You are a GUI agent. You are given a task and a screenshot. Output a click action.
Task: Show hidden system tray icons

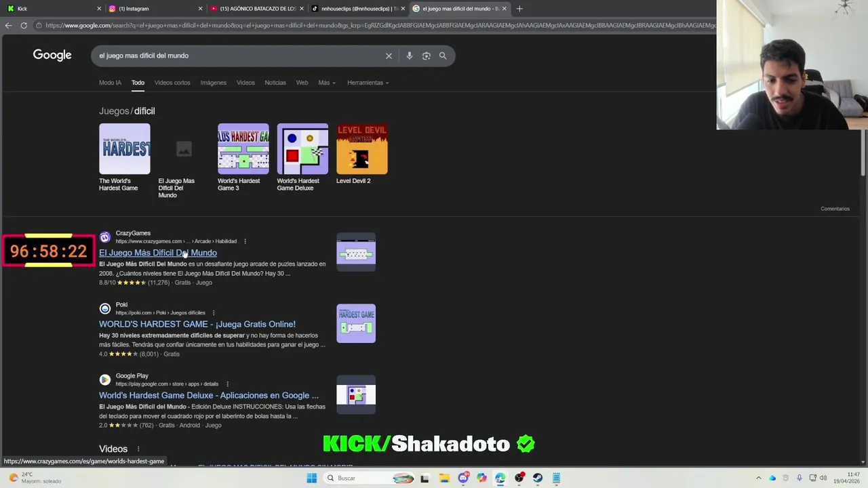click(x=758, y=478)
